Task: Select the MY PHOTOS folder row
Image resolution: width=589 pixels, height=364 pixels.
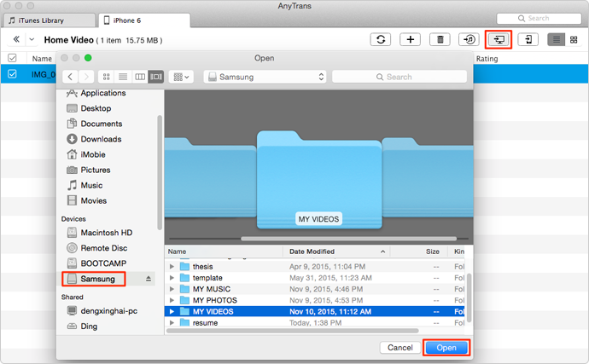Action: click(x=314, y=300)
